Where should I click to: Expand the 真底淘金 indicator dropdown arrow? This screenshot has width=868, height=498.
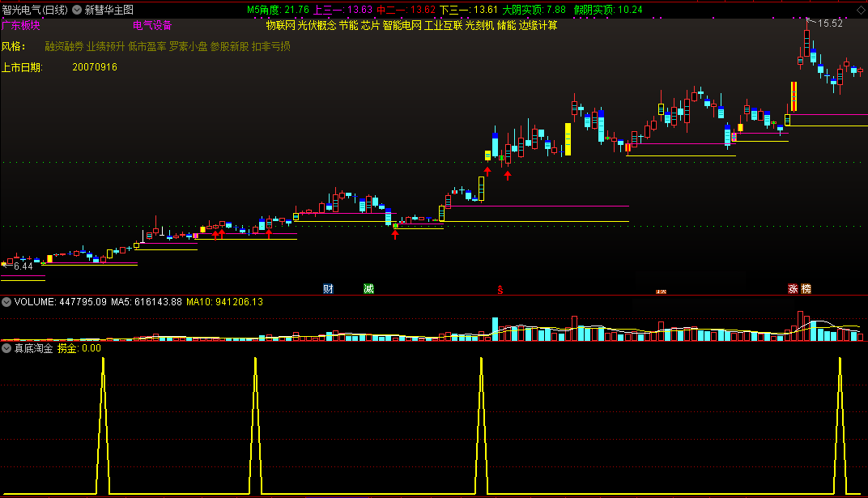(6, 348)
